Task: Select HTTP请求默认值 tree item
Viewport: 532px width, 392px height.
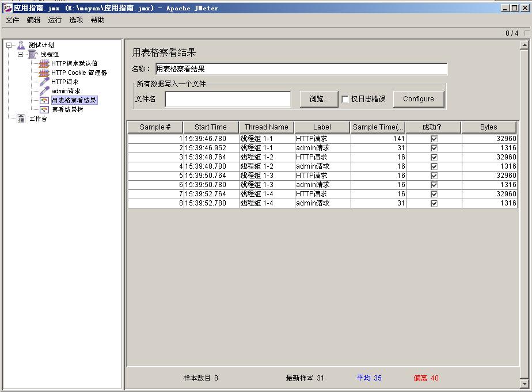Action: click(x=74, y=63)
